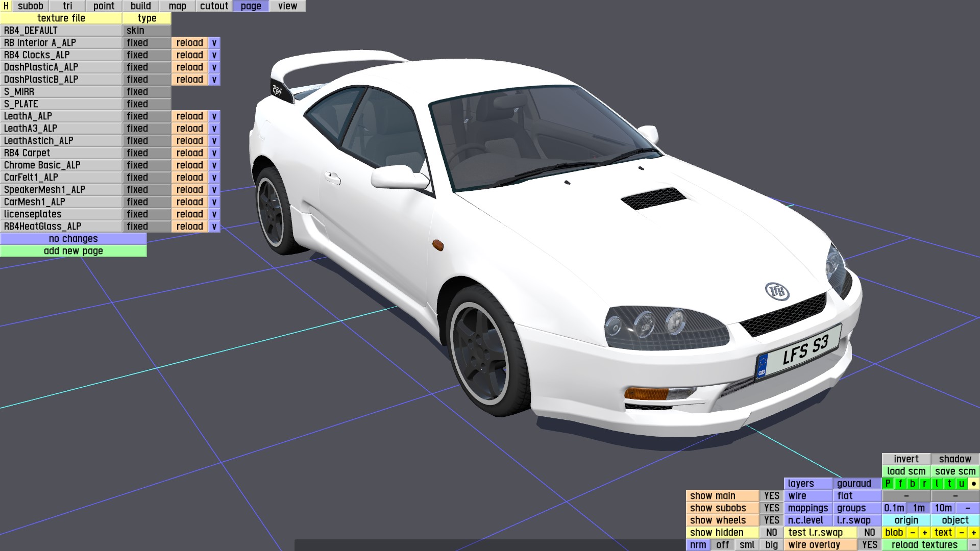Click the H button in top-left corner
The height and width of the screenshot is (551, 980).
[6, 6]
